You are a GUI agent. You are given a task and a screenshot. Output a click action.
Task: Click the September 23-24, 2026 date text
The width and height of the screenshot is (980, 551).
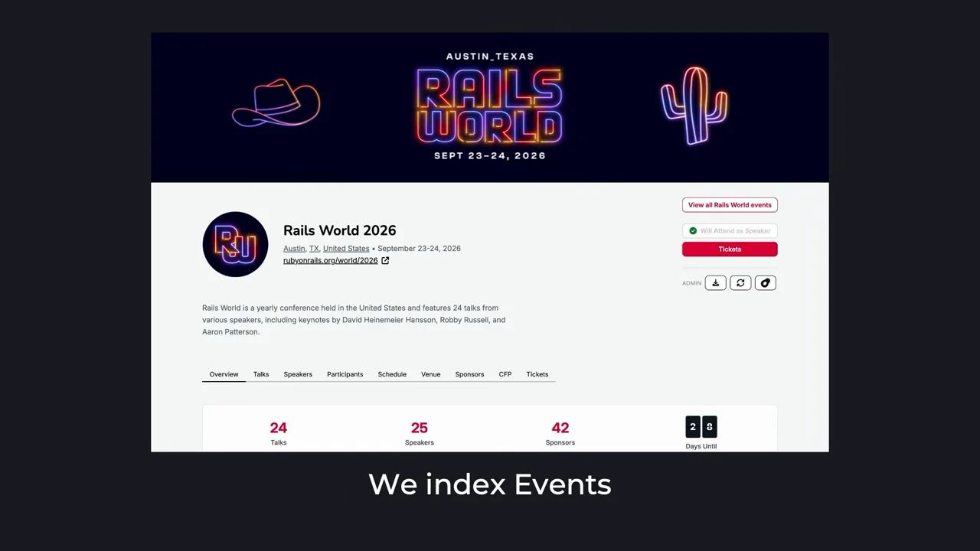(x=419, y=249)
